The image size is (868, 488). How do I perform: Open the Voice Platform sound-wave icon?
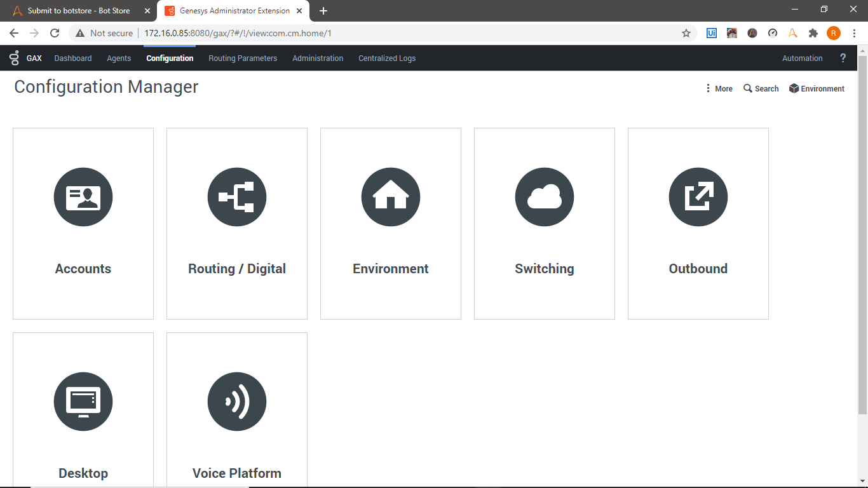(x=237, y=402)
